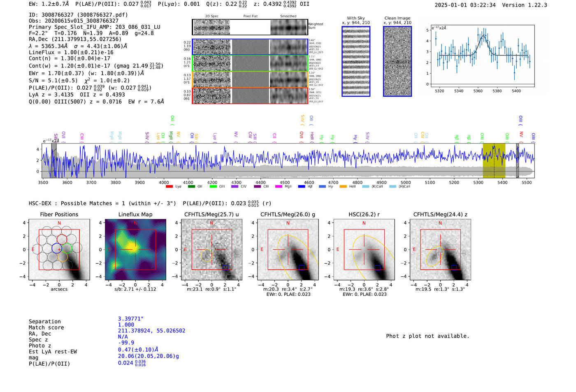Open the CFHTLS/Meg(24.4) z image
This screenshot has width=576, height=392.
tap(440, 250)
